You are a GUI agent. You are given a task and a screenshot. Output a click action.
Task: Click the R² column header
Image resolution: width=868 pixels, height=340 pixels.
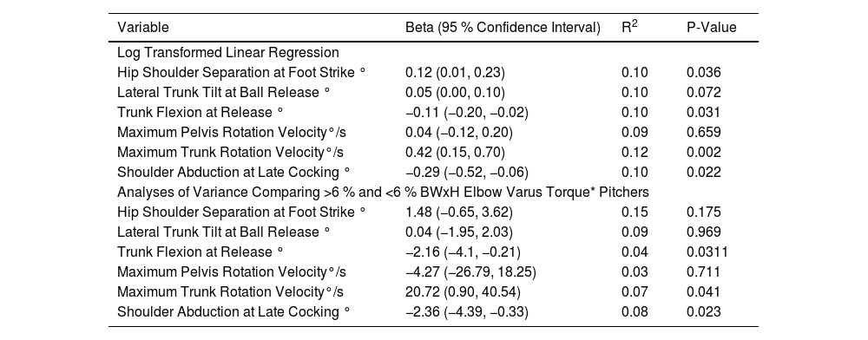coord(629,27)
